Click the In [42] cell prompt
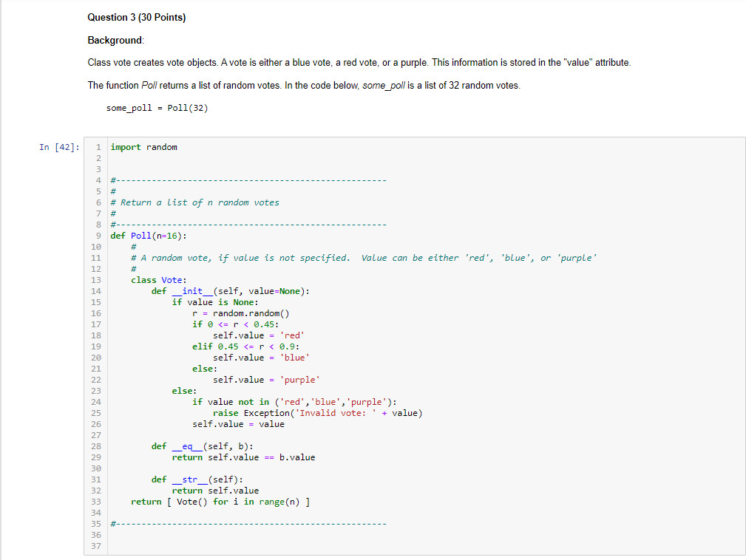Screen dimensions: 746x560 58,147
